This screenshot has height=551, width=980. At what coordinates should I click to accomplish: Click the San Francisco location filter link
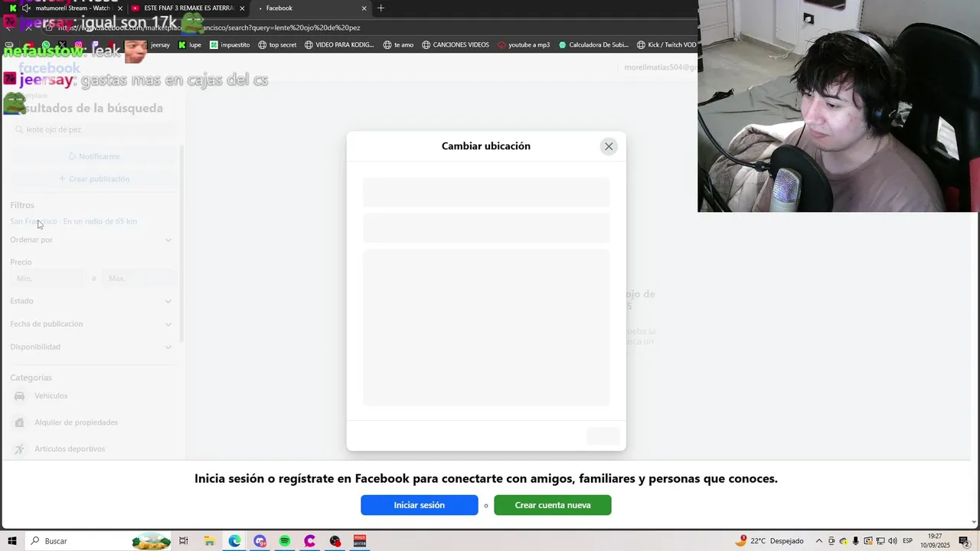point(73,221)
